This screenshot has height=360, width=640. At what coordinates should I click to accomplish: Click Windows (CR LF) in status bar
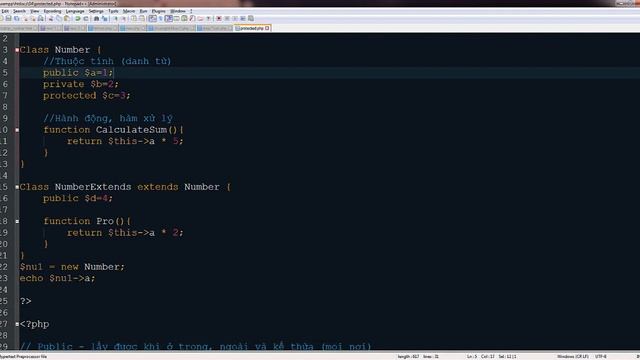(573, 356)
